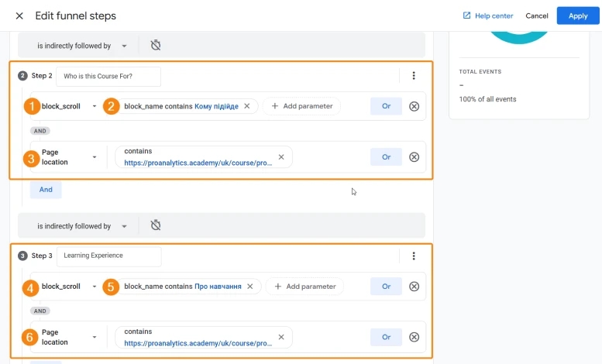
Task: Click the Step 2 Page location contains URL chip
Action: pos(204,157)
